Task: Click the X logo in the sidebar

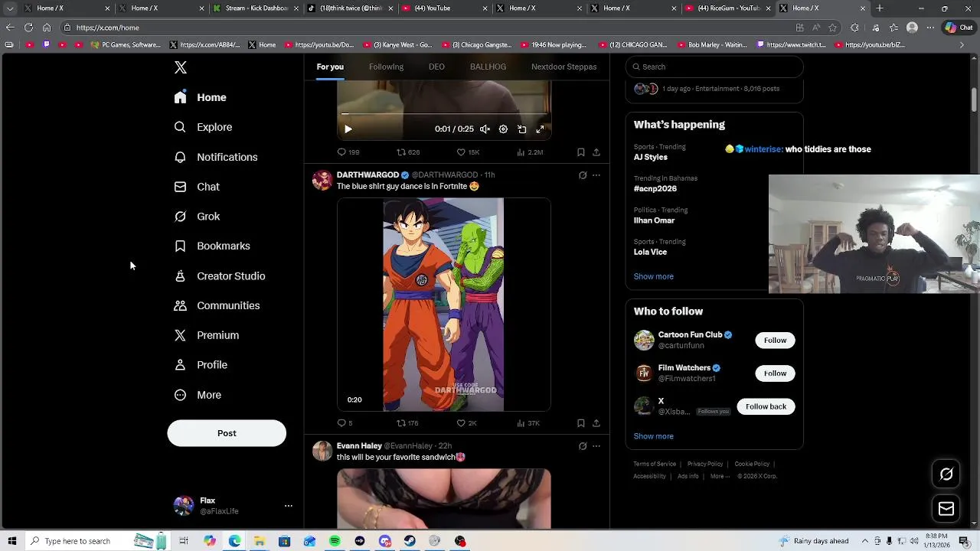Action: [x=181, y=67]
